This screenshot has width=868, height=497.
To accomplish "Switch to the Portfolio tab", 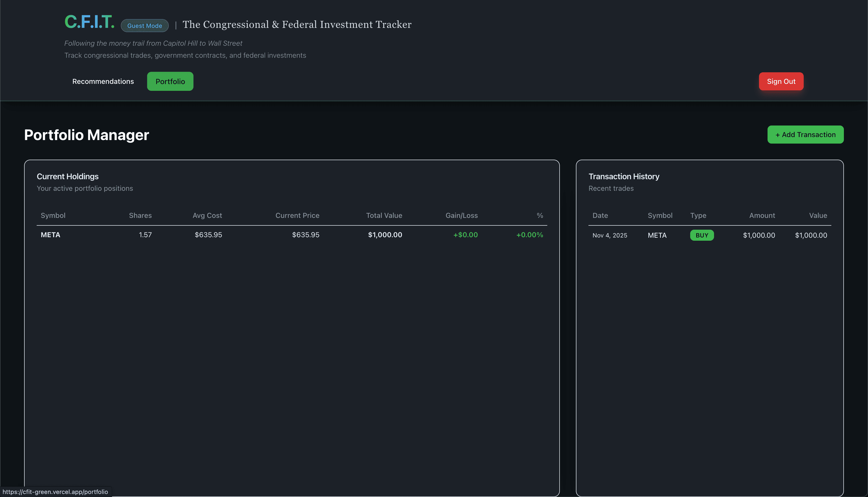I will pyautogui.click(x=170, y=81).
